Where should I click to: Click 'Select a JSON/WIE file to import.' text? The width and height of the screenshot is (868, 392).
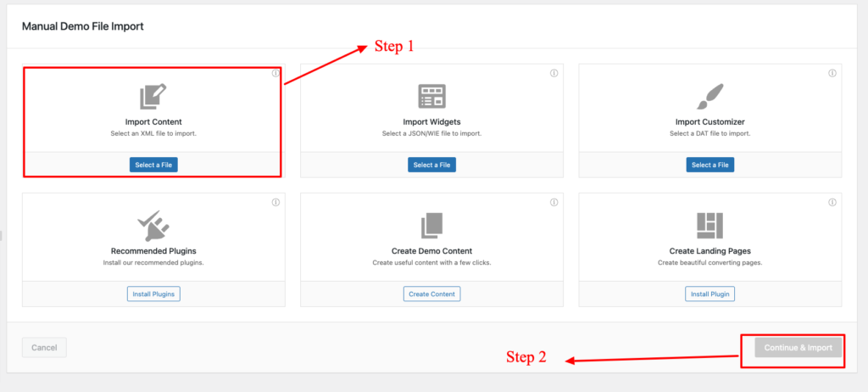(x=431, y=133)
